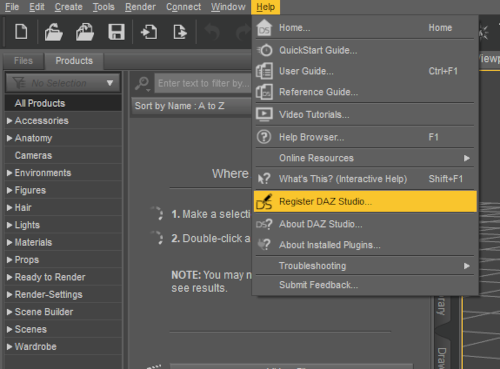
Task: Choose User Guide... menu entry
Action: pyautogui.click(x=365, y=71)
